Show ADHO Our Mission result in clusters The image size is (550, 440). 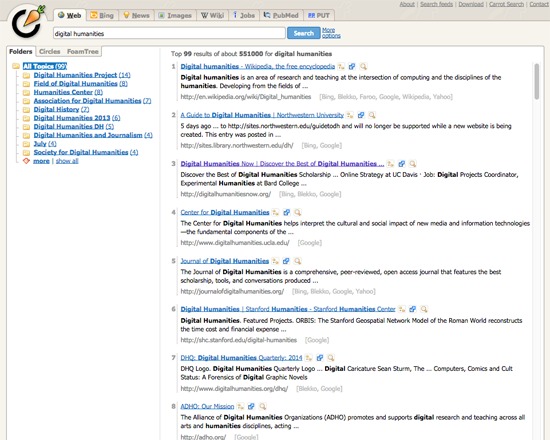point(240,406)
